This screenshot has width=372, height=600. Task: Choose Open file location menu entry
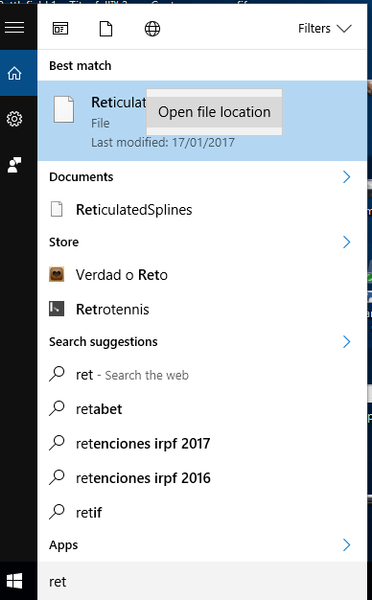coord(214,112)
